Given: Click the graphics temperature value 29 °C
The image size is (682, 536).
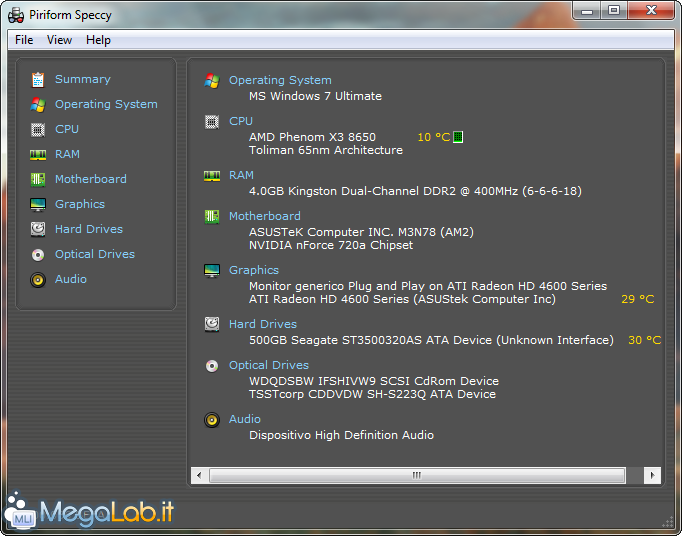Looking at the screenshot, I should 638,299.
